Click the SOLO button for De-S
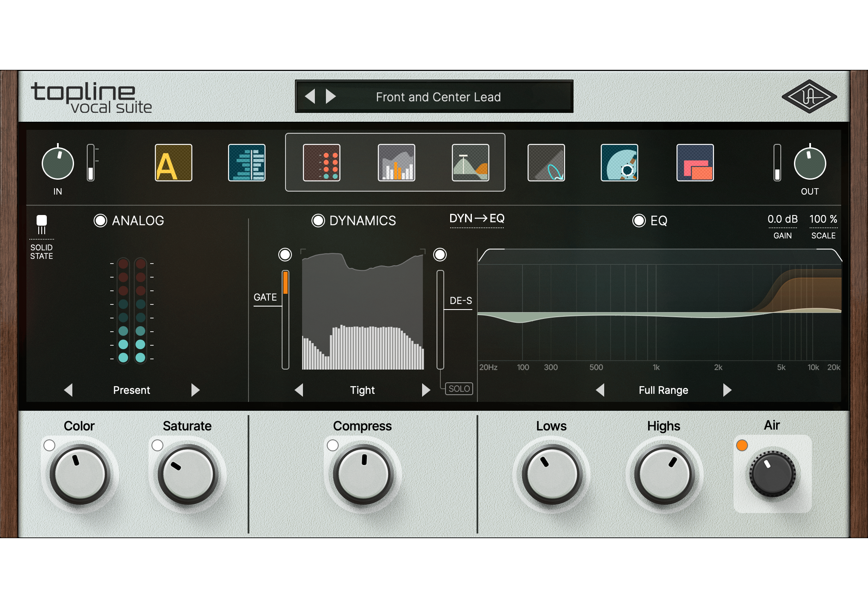This screenshot has width=868, height=608. (x=459, y=389)
